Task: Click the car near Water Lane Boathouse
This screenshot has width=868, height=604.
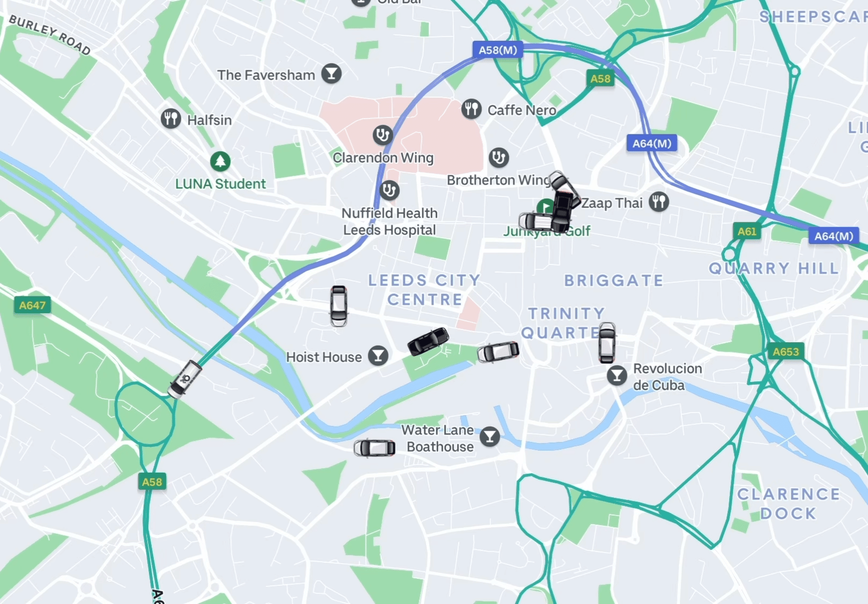Action: 375,448
